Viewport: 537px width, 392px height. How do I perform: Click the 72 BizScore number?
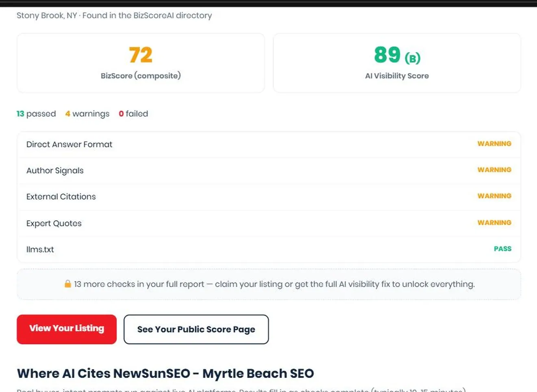[141, 55]
